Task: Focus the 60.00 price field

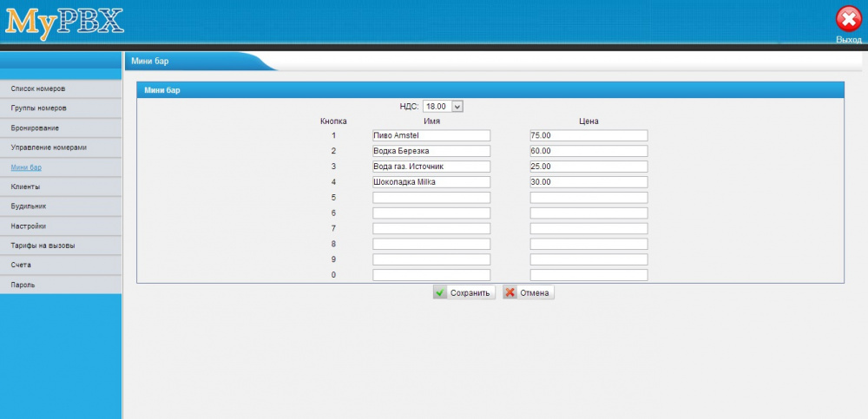Action: pyautogui.click(x=589, y=151)
